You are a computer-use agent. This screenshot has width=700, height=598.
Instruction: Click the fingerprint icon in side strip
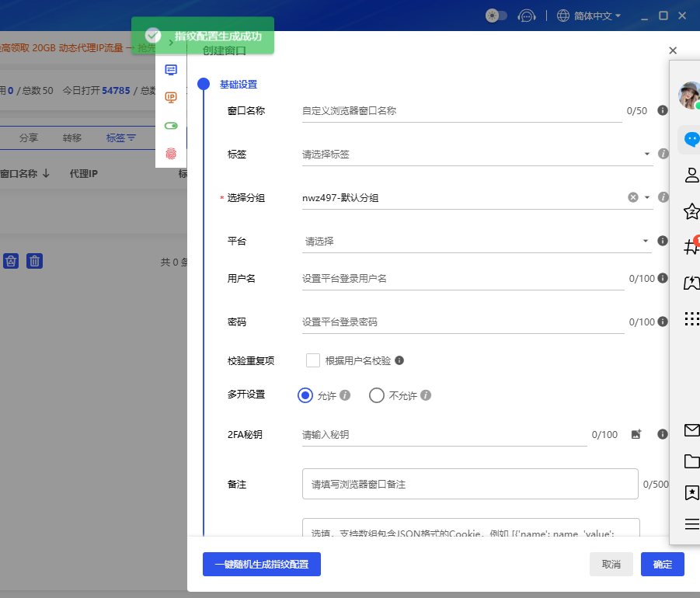point(171,154)
